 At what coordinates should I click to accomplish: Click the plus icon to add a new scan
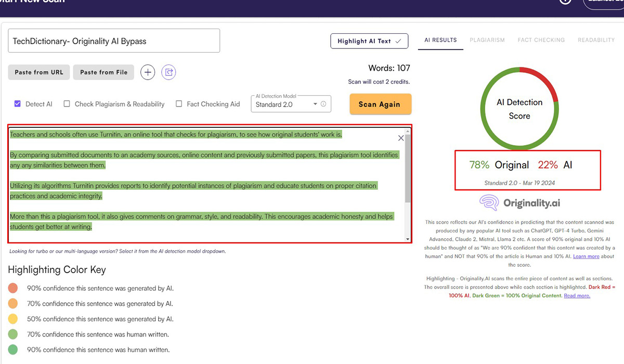pos(148,72)
